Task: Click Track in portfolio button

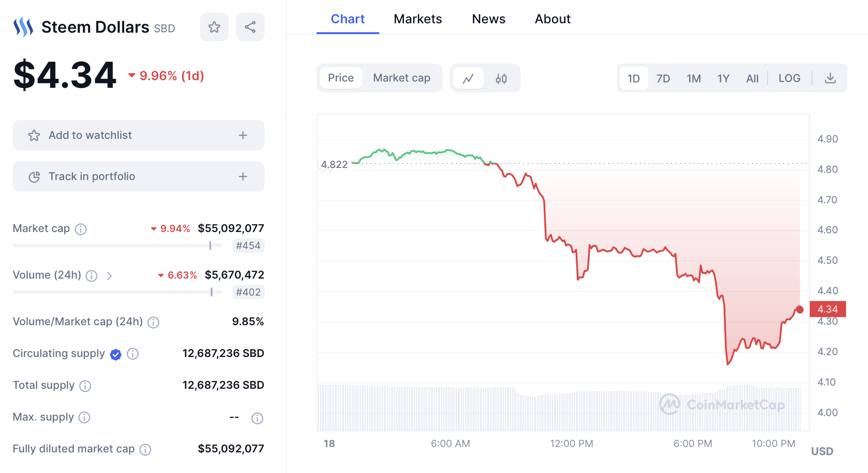Action: tap(91, 176)
